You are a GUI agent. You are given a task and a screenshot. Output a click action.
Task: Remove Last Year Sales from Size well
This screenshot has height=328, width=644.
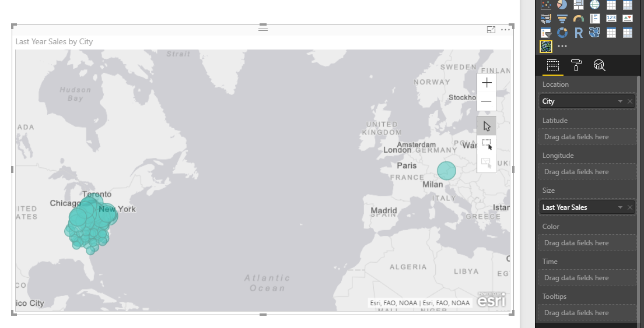click(630, 207)
